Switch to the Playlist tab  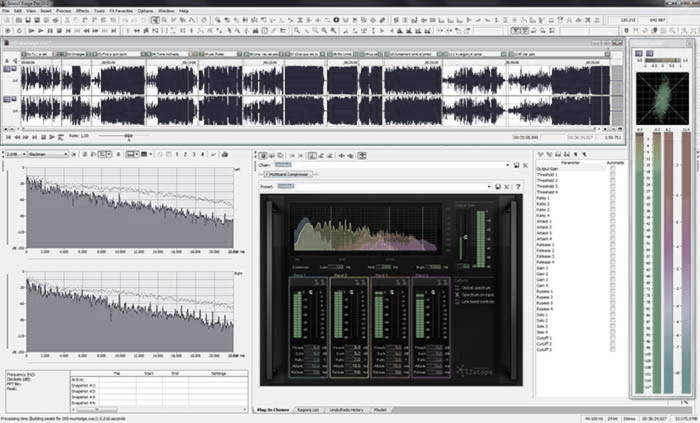[x=380, y=410]
